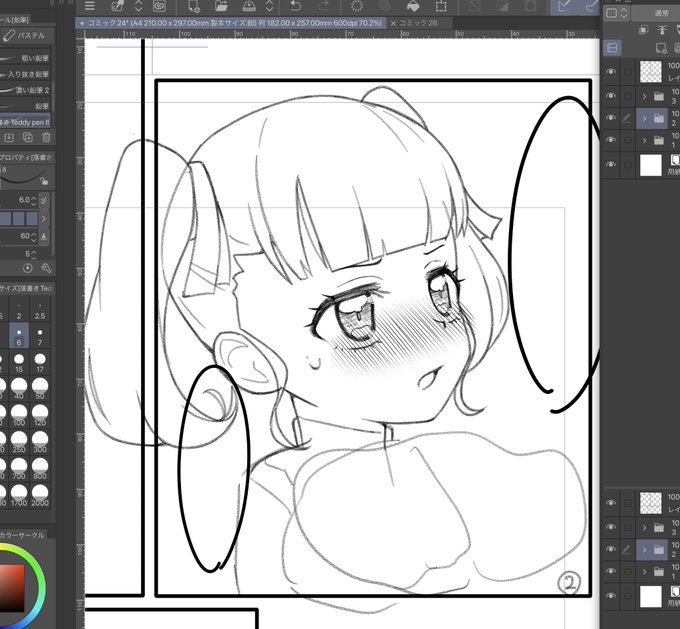Pick a shade in color square
The width and height of the screenshot is (680, 629).
tap(12, 588)
